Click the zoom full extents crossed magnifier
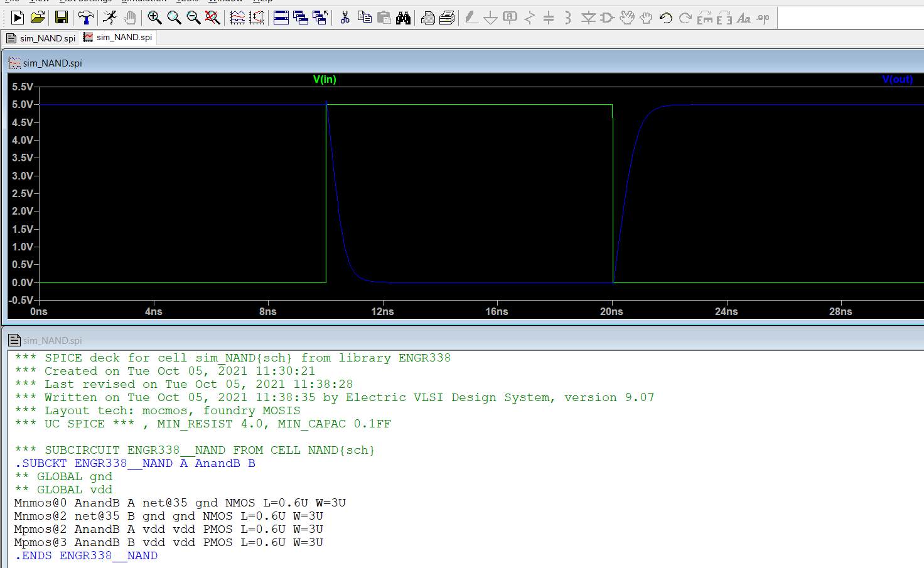Screen dimensions: 924x568 click(213, 18)
